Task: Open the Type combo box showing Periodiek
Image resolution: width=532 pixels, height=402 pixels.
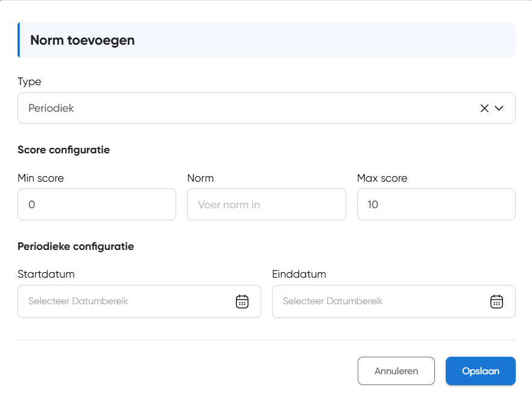Action: 241,109
